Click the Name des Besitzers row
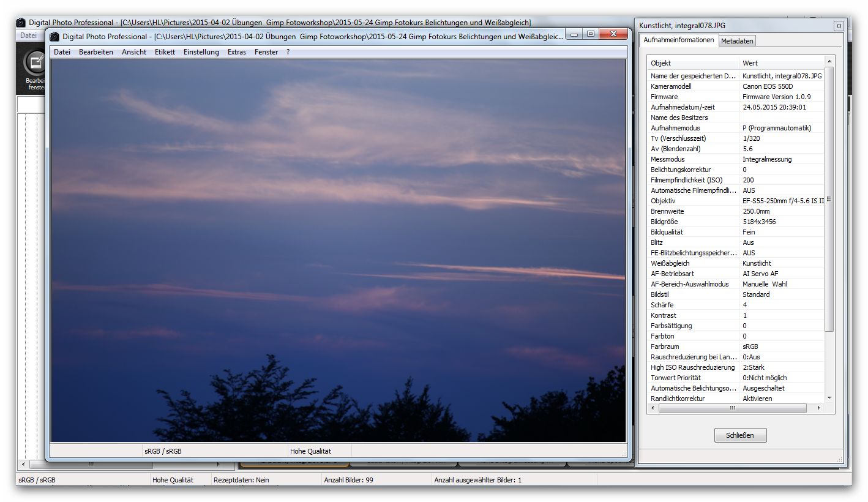868x502 pixels. (736, 118)
